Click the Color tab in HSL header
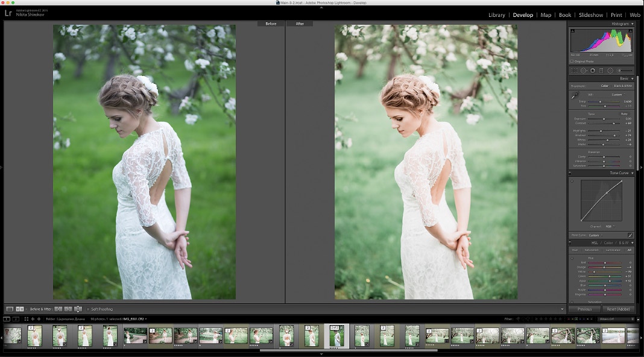 (608, 243)
